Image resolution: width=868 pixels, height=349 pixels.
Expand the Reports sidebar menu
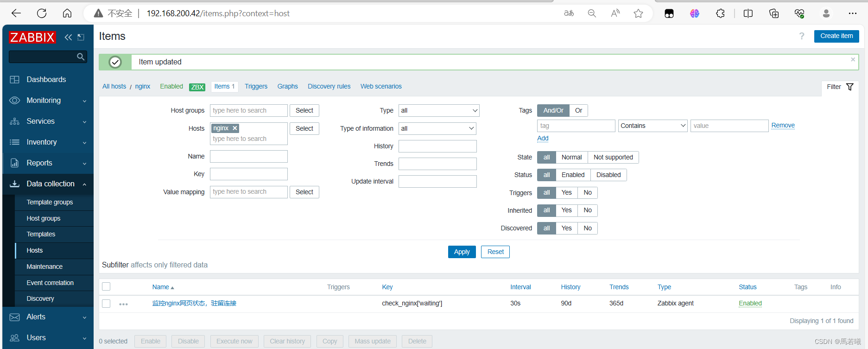point(48,163)
